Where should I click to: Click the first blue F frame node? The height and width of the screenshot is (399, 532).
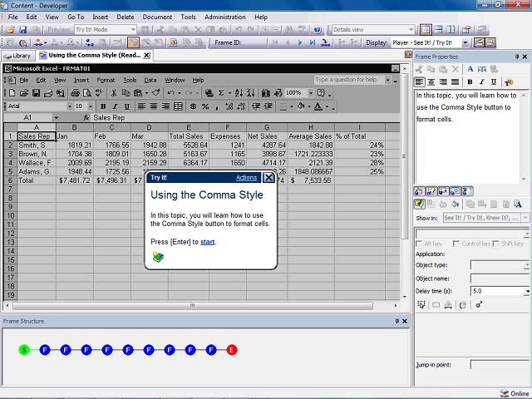45,350
